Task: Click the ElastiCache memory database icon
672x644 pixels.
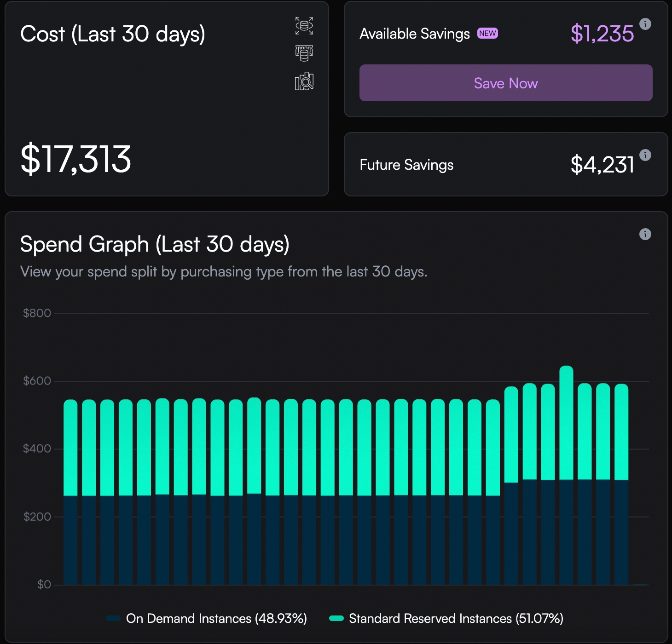Action: tap(304, 53)
